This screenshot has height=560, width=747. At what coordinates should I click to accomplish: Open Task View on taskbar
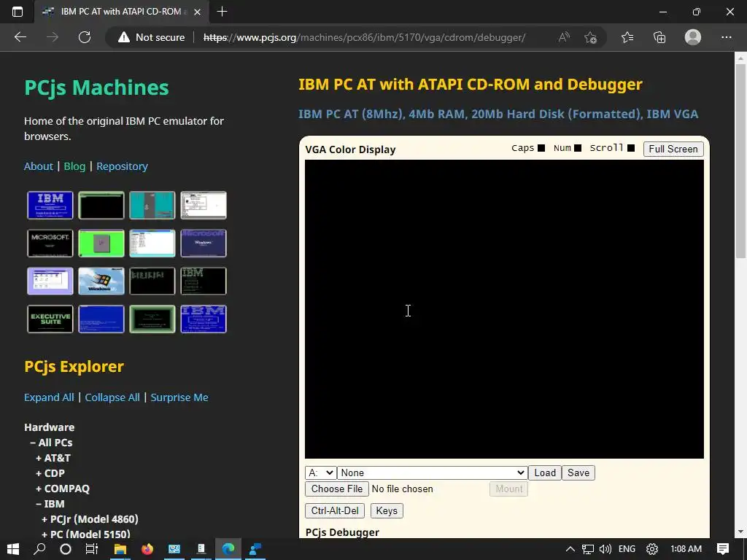91,549
